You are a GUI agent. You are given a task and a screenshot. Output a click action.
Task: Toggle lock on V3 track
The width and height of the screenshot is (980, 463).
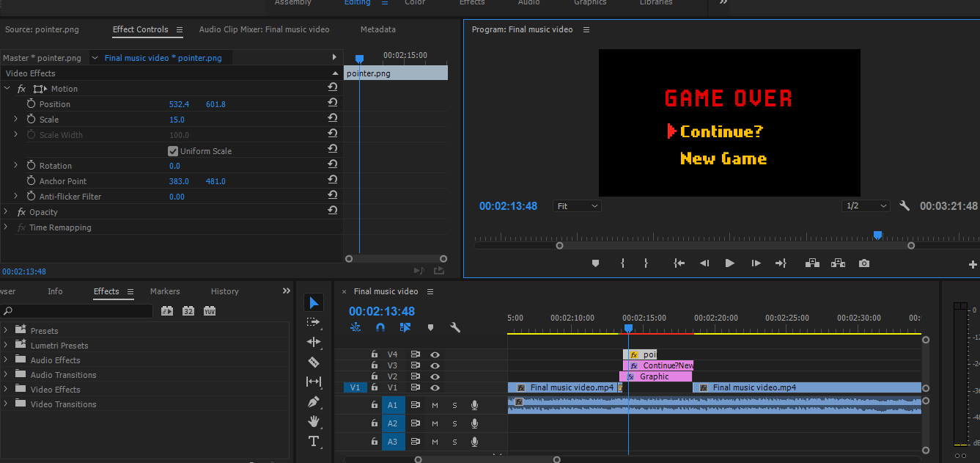375,365
